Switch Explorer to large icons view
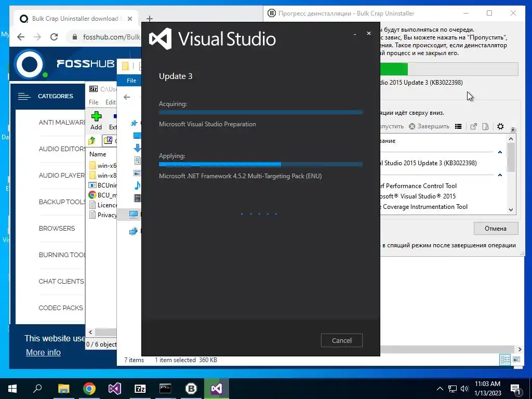Viewport: 532px width, 399px height. click(516, 360)
